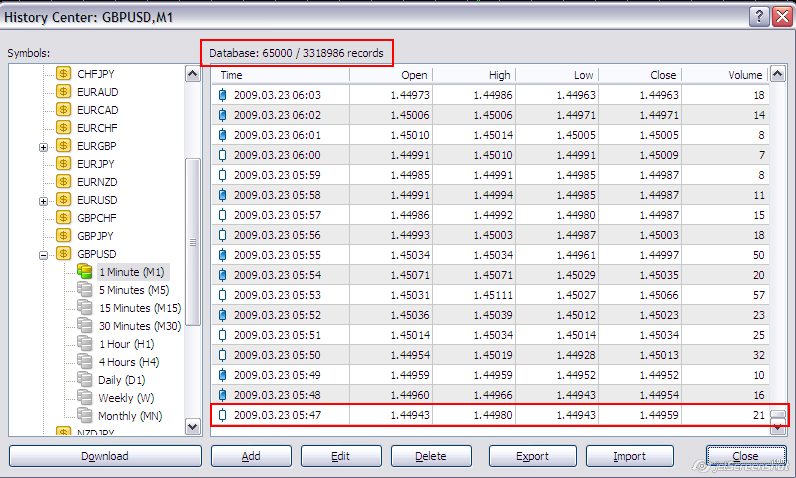The image size is (796, 478).
Task: Click the green database icon for 1 Minute
Action: click(x=84, y=271)
